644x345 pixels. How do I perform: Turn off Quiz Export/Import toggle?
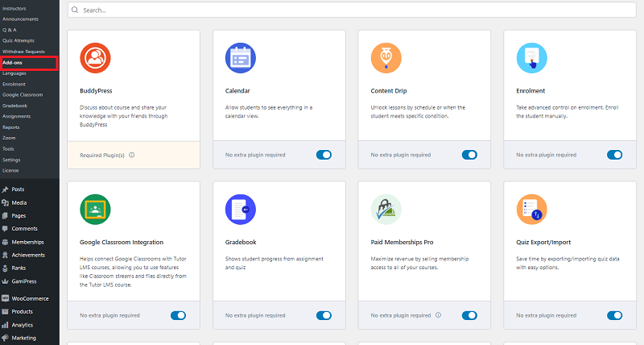click(x=615, y=315)
